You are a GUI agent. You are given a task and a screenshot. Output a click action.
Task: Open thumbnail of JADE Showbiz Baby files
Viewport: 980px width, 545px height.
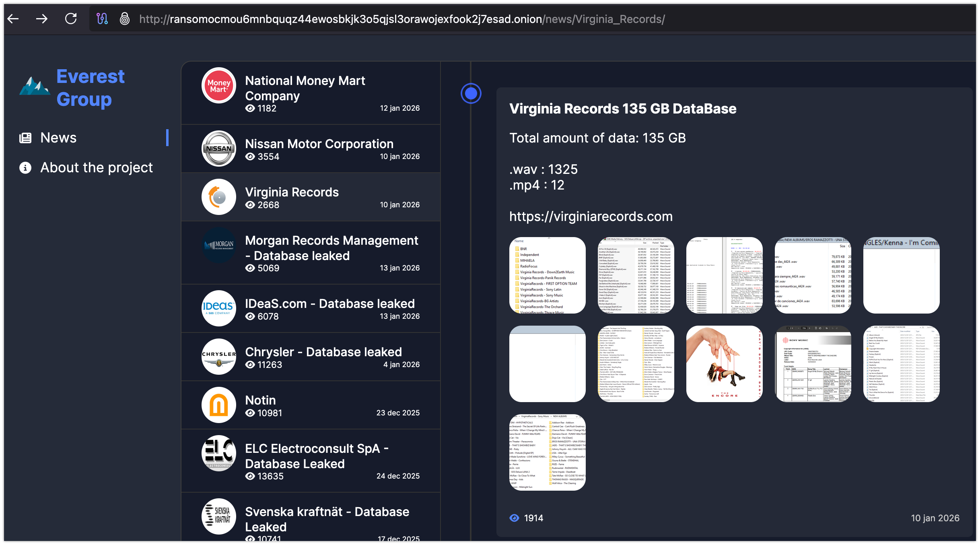click(902, 364)
